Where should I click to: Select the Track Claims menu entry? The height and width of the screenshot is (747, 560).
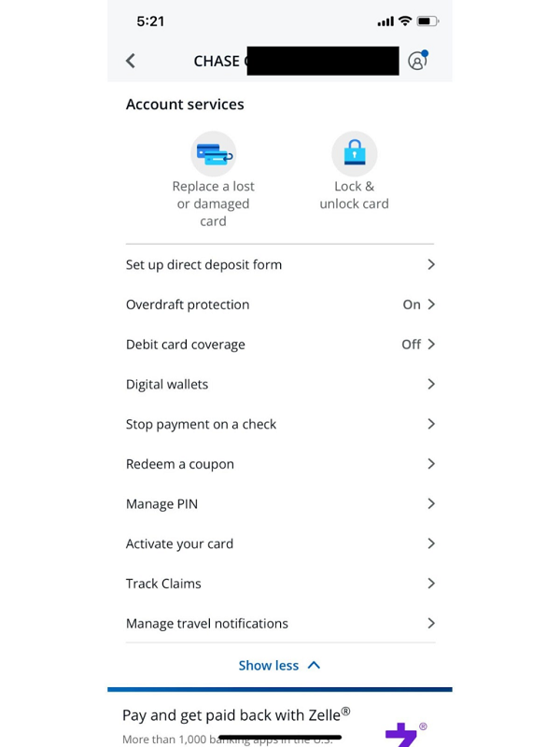click(279, 583)
